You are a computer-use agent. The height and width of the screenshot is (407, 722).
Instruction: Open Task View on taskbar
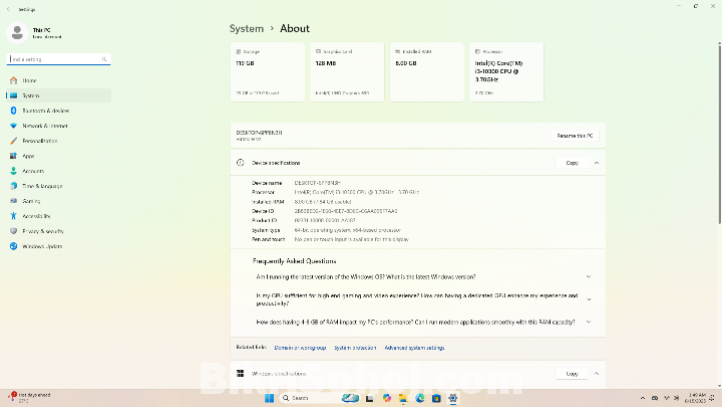pos(369,398)
